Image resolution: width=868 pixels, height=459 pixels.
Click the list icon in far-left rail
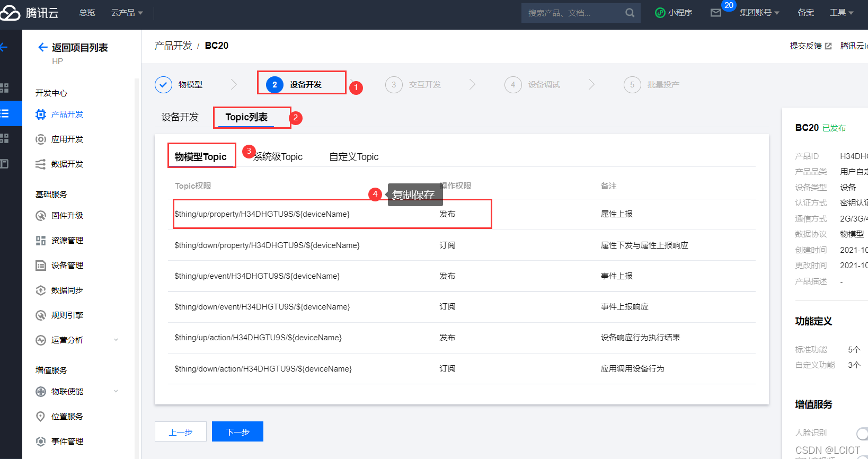pos(4,113)
